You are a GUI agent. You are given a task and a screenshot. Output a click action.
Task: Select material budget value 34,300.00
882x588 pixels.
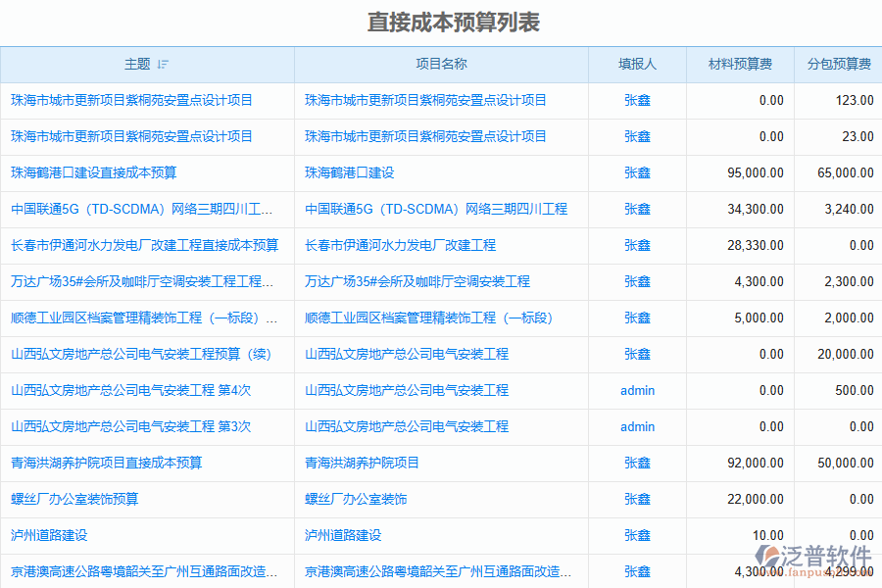pyautogui.click(x=756, y=210)
